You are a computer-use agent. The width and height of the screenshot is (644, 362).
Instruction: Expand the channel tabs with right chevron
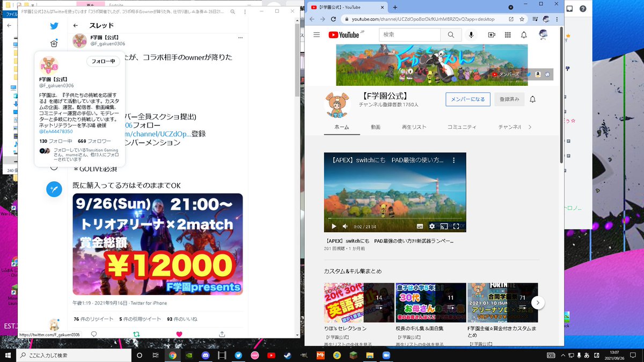click(x=530, y=127)
